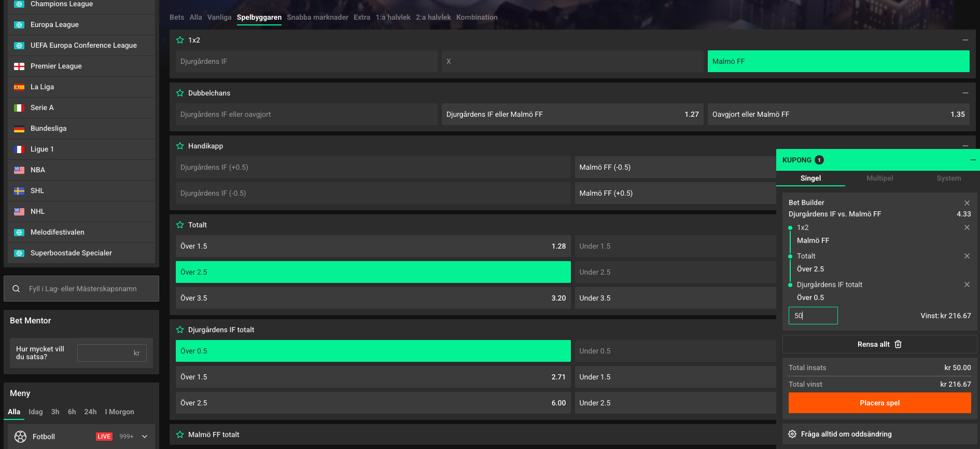Remove the Bet Builder bet with X

(967, 203)
